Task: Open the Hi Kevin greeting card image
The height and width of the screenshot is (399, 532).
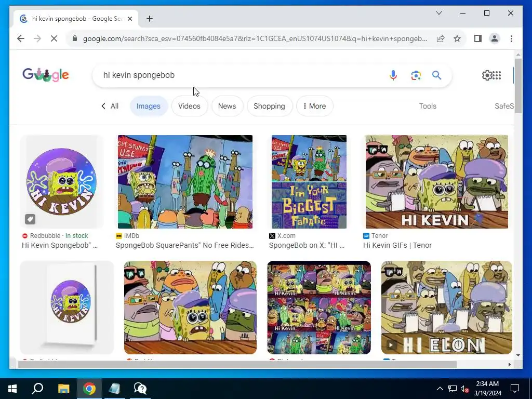Action: 67,308
